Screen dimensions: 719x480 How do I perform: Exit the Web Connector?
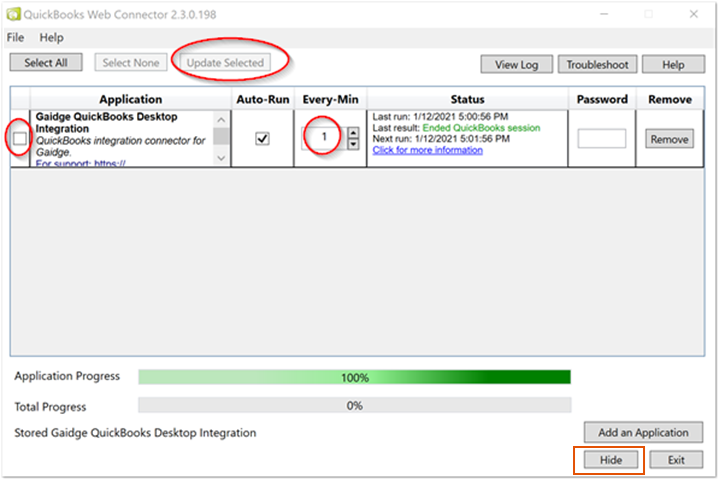pyautogui.click(x=676, y=460)
